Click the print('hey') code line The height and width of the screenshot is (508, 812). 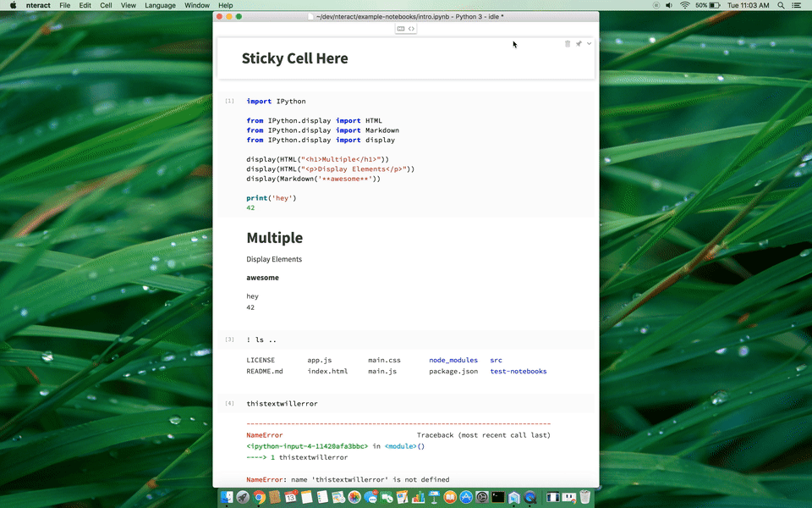tap(272, 198)
